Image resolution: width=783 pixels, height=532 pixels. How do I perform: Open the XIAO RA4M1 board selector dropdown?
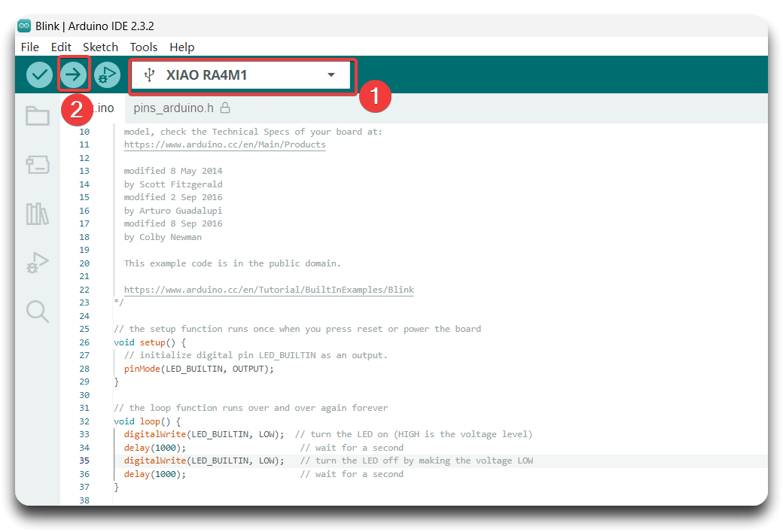[241, 75]
